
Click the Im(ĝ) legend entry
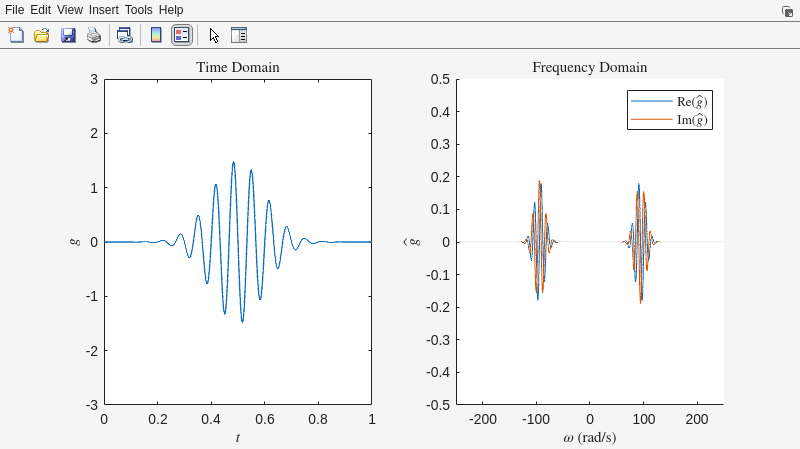tap(692, 120)
